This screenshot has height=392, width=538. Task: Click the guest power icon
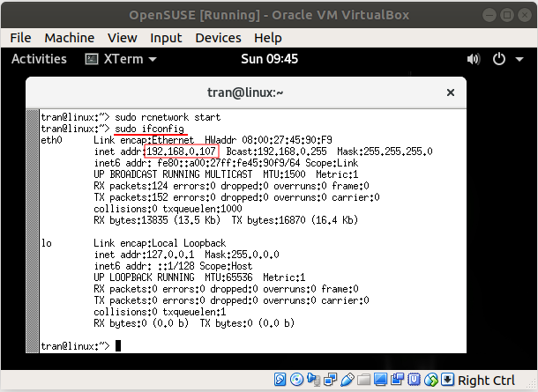(x=499, y=59)
